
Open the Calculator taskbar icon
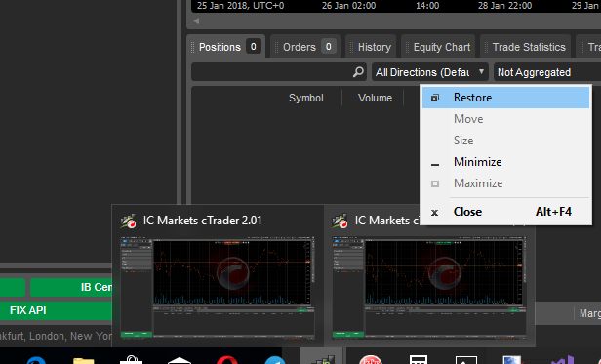click(x=419, y=359)
